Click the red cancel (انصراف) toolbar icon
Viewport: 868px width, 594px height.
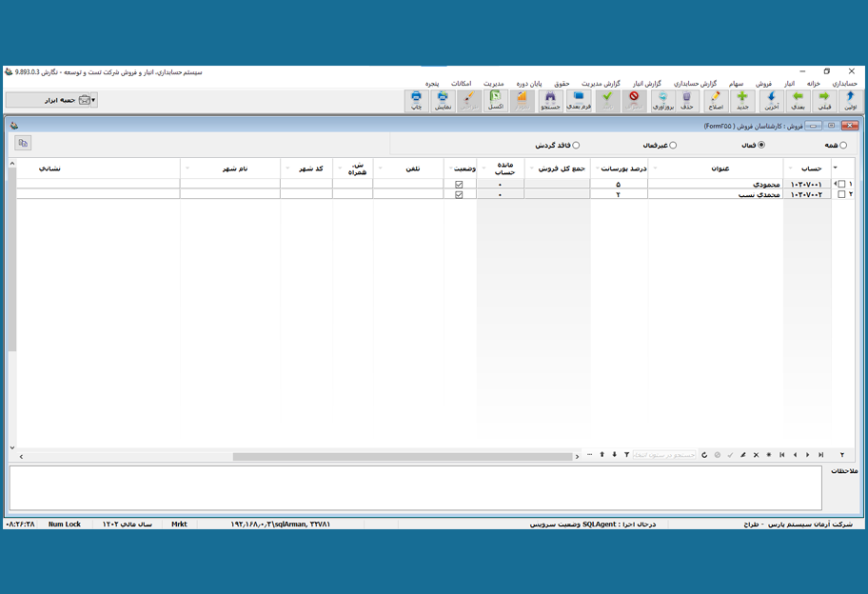pyautogui.click(x=634, y=101)
